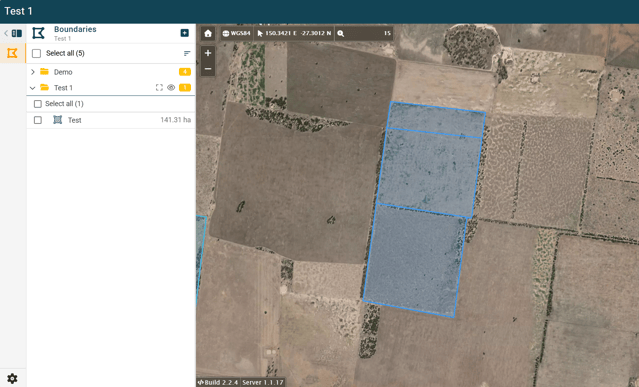The image size is (639, 387).
Task: Open the map search magnifier
Action: 341,33
